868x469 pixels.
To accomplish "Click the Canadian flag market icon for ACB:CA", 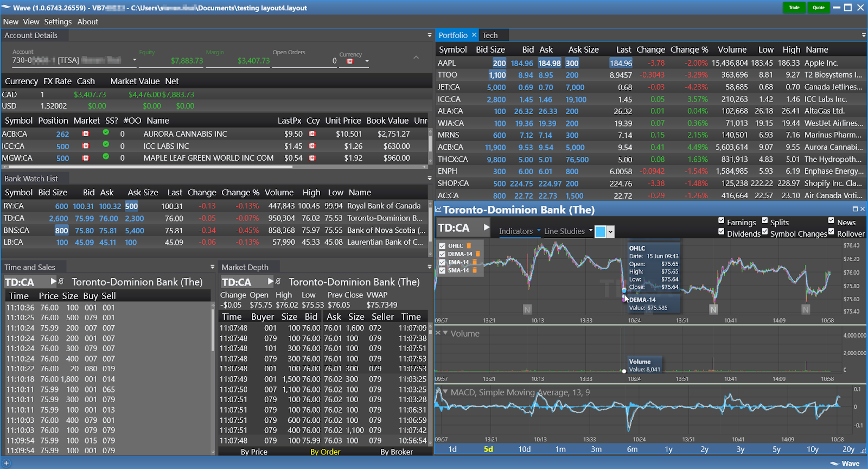I will click(x=86, y=134).
